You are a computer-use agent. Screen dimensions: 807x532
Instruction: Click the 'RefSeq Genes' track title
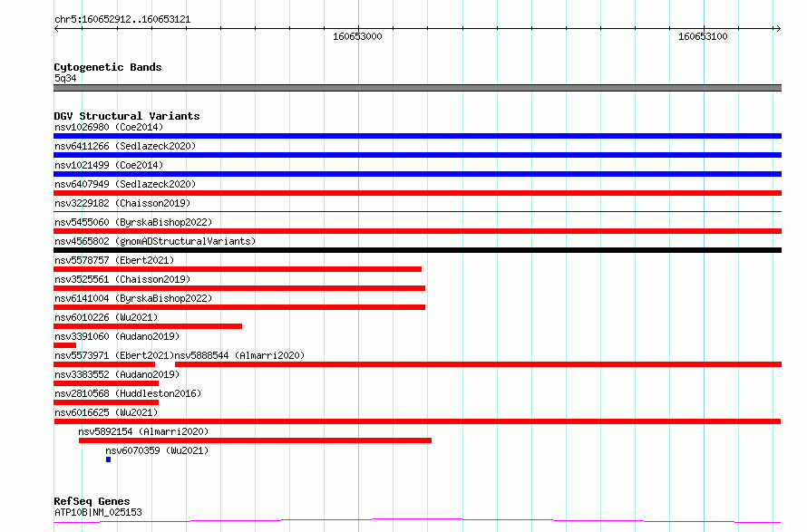[x=92, y=502]
